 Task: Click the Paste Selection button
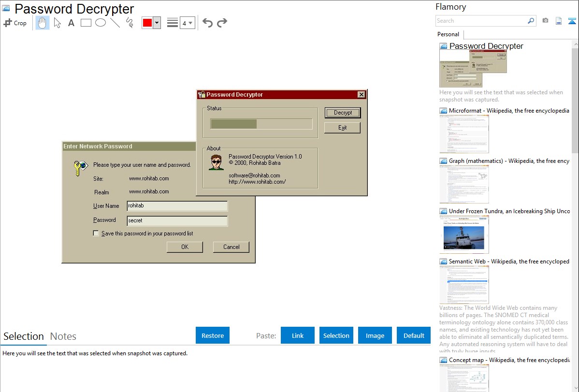[336, 335]
